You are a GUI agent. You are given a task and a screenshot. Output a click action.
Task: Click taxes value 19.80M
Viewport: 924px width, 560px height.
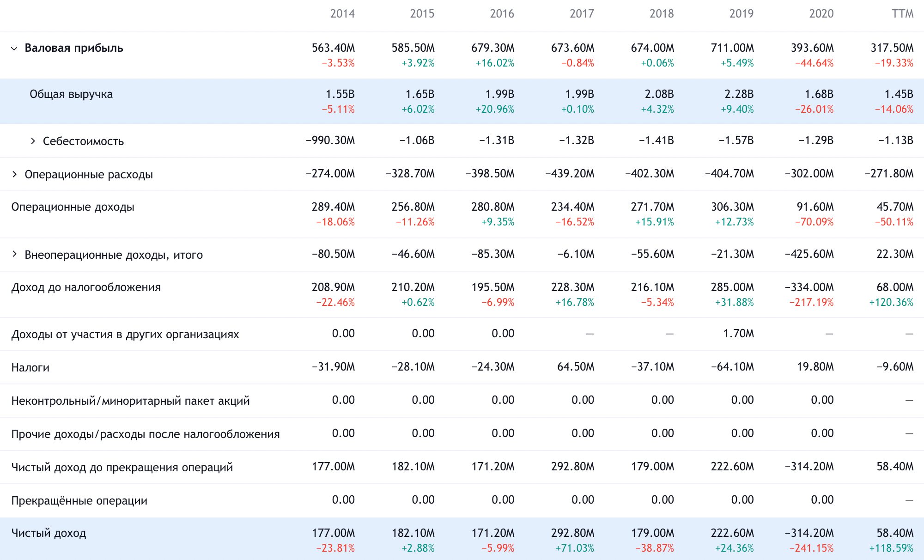tap(815, 367)
